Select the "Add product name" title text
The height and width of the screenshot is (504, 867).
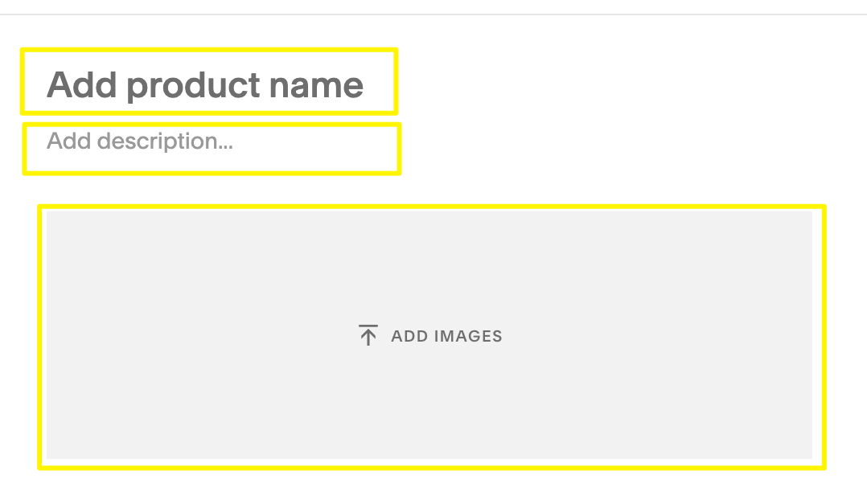tap(205, 84)
